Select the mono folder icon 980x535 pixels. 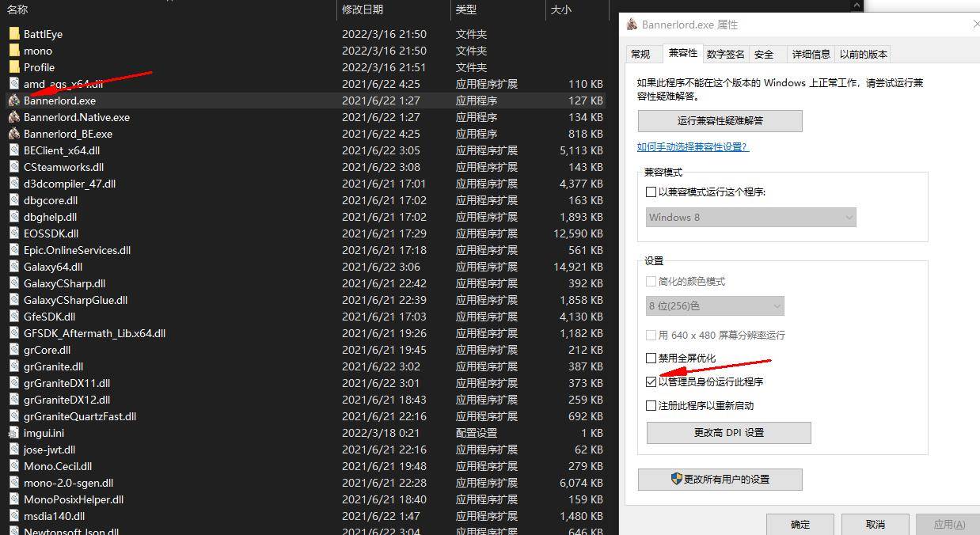click(14, 51)
